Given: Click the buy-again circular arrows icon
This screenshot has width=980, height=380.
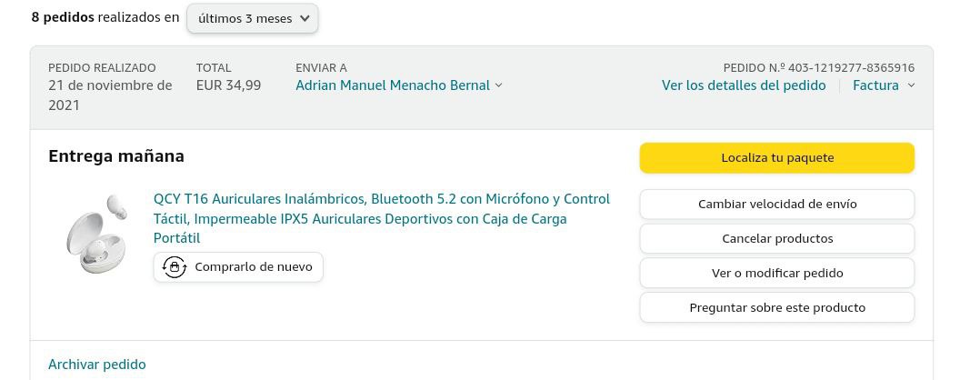Looking at the screenshot, I should point(174,267).
